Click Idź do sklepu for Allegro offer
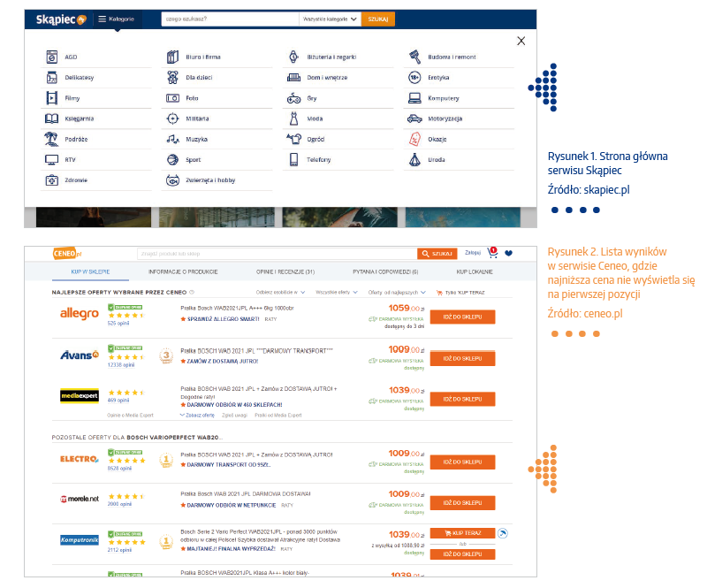The height and width of the screenshot is (588, 707). click(x=462, y=317)
